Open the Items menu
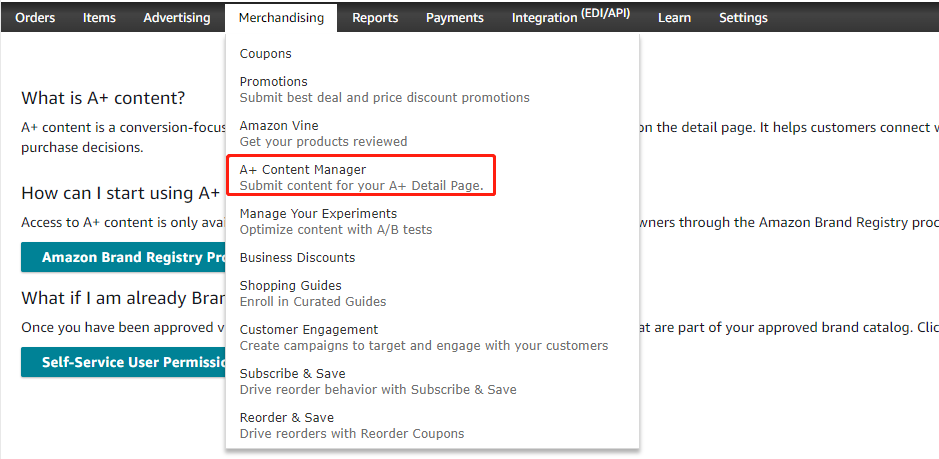 (x=99, y=17)
